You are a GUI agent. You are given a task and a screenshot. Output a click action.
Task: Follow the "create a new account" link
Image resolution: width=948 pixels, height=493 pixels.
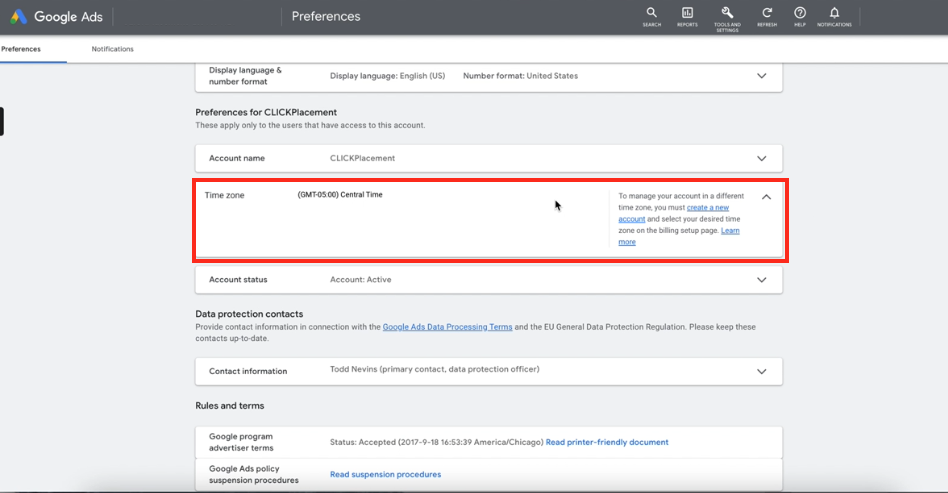point(708,207)
